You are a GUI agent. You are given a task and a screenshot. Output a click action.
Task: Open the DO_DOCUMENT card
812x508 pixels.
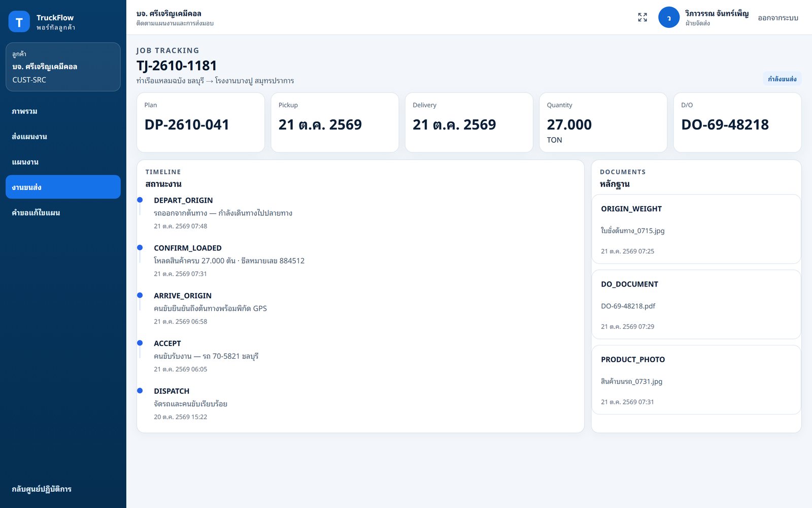pyautogui.click(x=696, y=304)
